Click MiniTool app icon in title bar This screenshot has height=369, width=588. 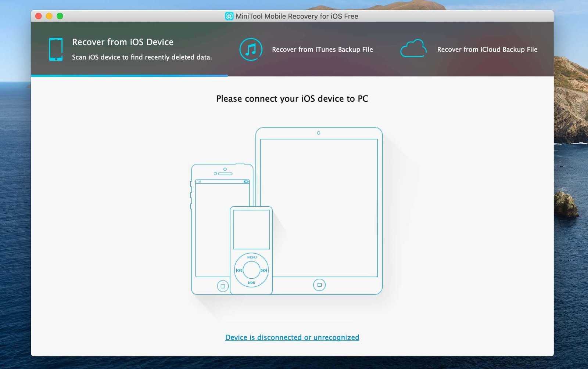click(229, 16)
